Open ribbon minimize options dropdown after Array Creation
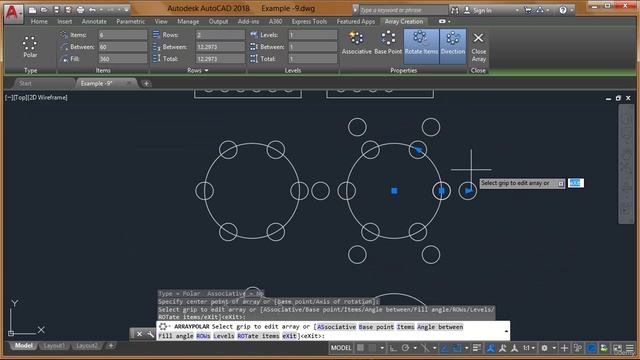 (x=449, y=21)
